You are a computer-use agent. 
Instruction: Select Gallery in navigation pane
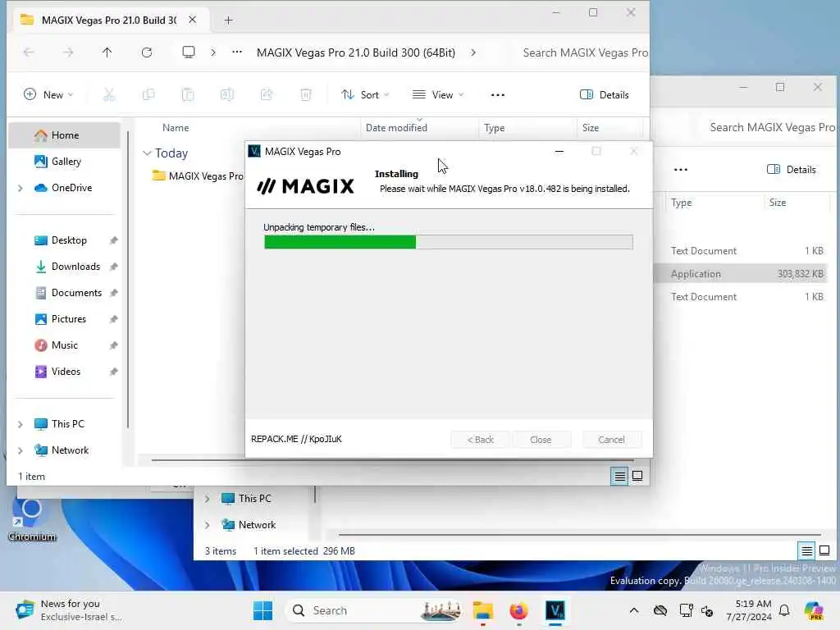[65, 162]
